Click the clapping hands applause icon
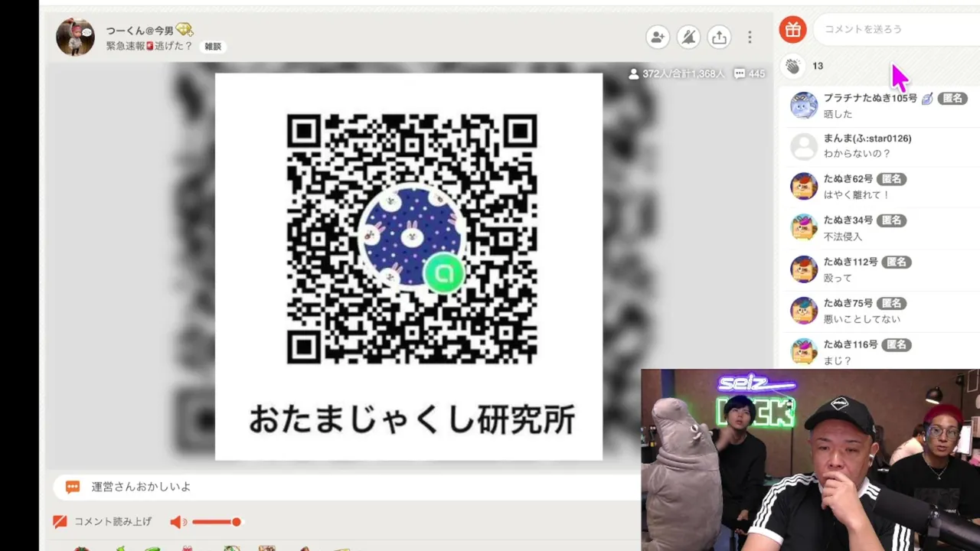980x551 pixels. (x=792, y=67)
